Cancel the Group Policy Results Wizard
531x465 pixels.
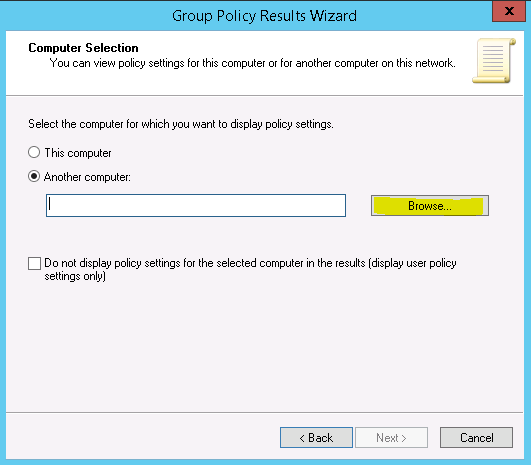coord(476,438)
